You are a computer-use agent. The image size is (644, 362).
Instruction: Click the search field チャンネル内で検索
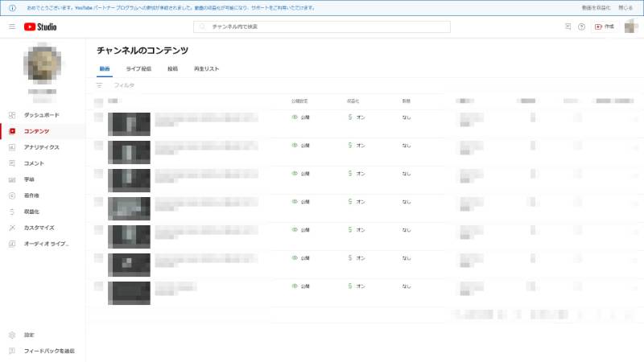(321, 27)
